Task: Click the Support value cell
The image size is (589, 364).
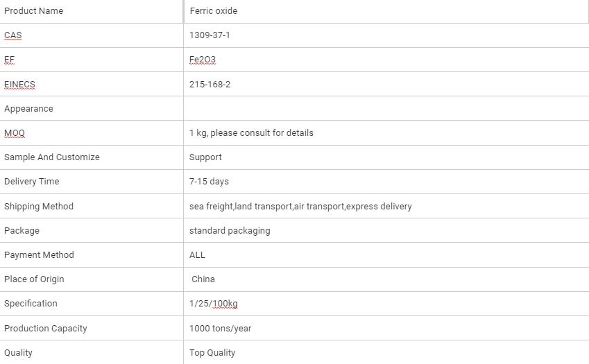Action: [205, 157]
